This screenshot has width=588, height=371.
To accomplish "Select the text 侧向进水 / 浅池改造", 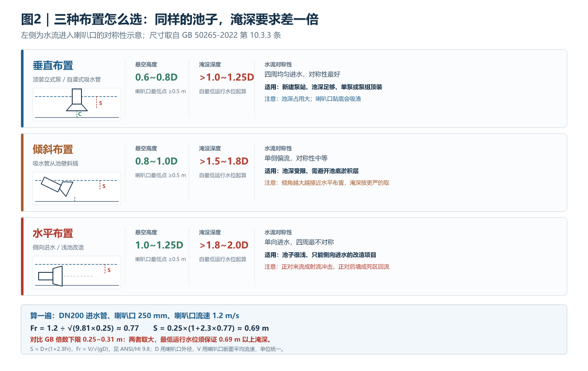I will [58, 247].
